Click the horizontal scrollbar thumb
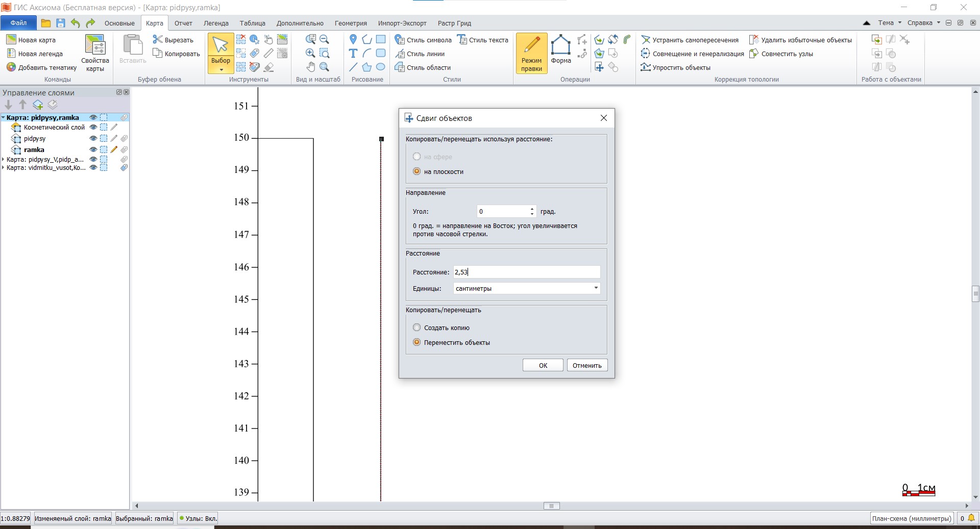Screen dimensions: 980x529 tap(551, 506)
